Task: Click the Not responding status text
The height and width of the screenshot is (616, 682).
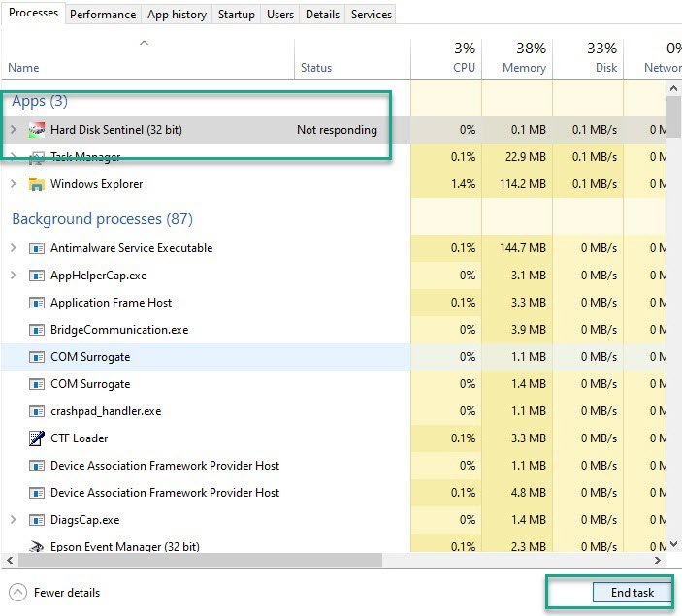Action: point(337,130)
